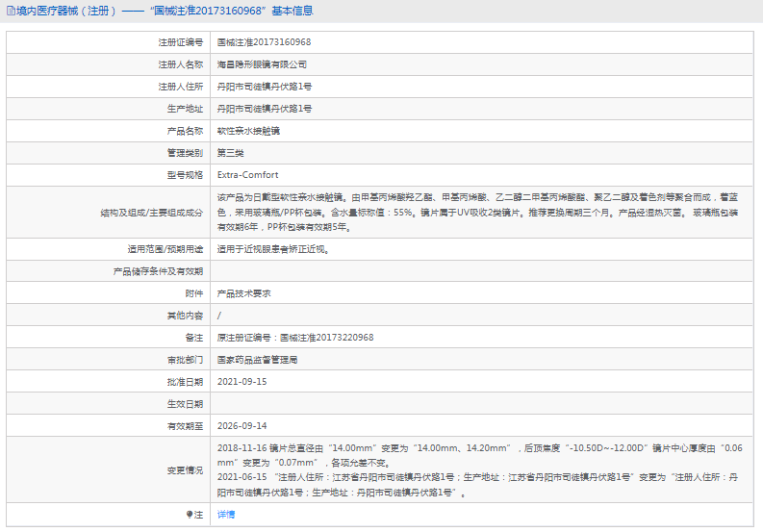Click the 注册人名称 field label
The height and width of the screenshot is (532, 763).
coord(181,64)
